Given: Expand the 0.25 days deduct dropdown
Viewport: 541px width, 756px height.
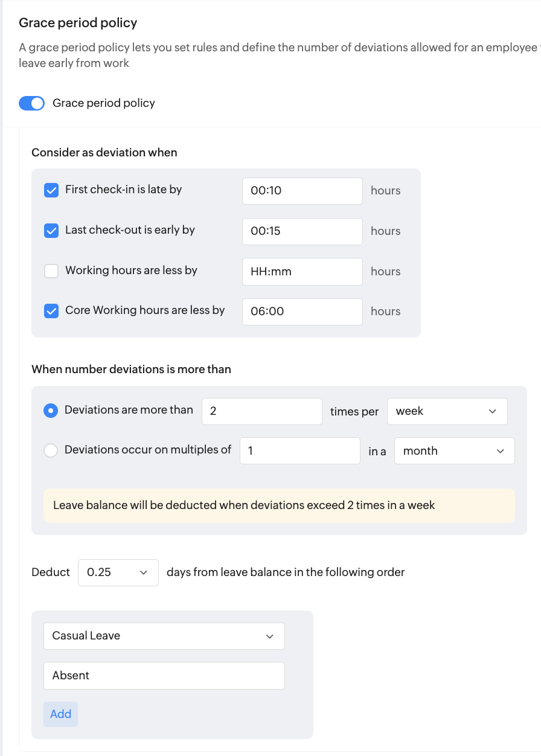Looking at the screenshot, I should (x=118, y=572).
